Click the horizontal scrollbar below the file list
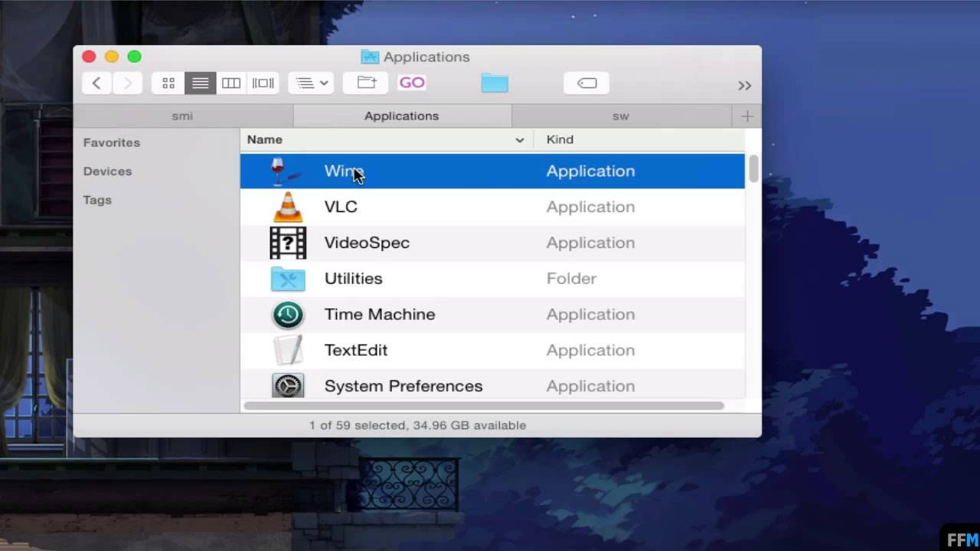 click(x=484, y=406)
